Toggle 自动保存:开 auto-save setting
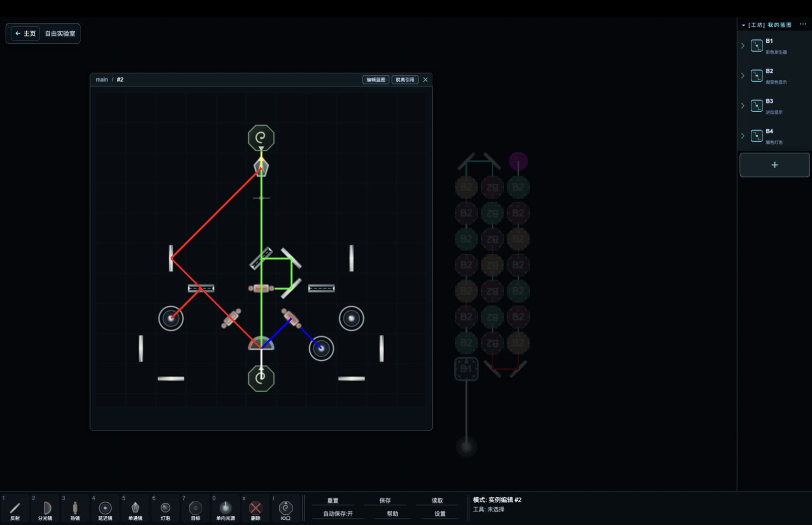Viewport: 812px width, 525px height. click(x=338, y=514)
